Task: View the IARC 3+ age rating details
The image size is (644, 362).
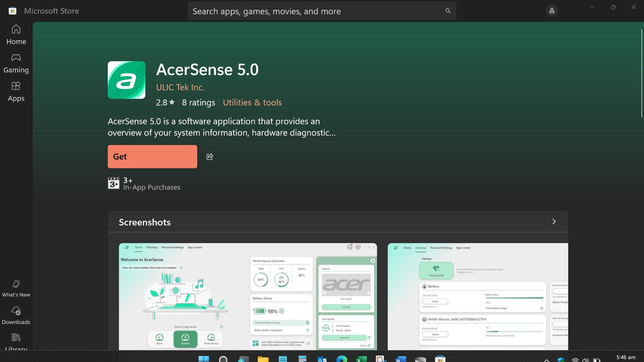Action: [114, 183]
